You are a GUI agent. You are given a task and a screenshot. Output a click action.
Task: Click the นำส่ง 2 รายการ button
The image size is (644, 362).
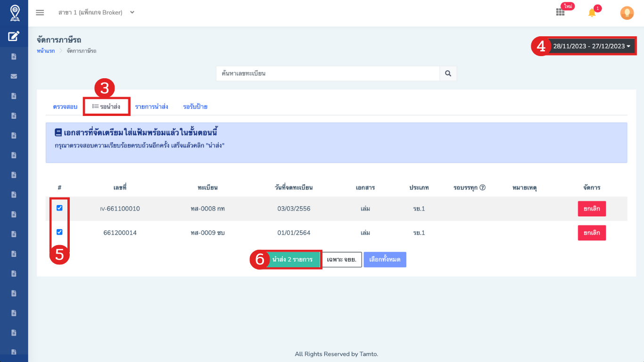(292, 260)
